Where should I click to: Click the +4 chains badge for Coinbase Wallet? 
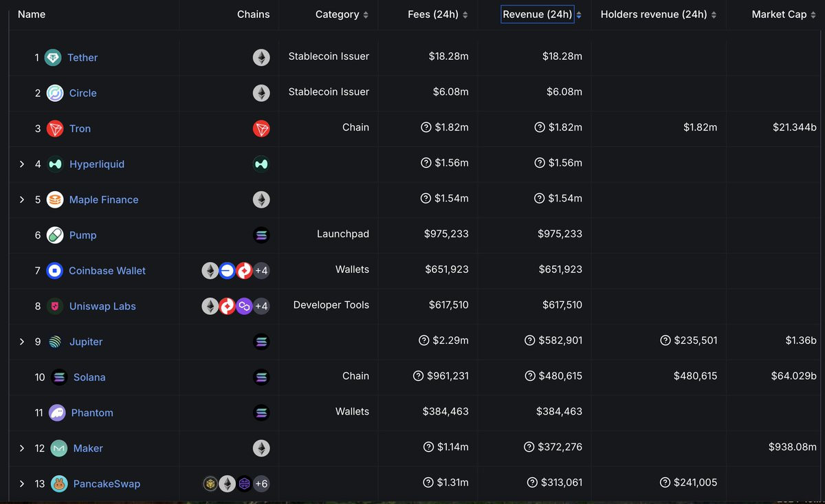point(261,271)
